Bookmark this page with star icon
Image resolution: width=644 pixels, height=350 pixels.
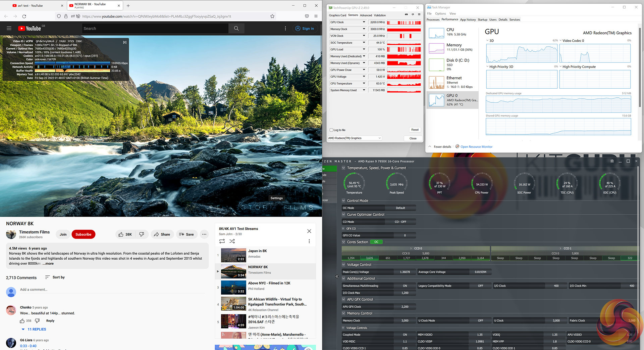click(x=272, y=16)
